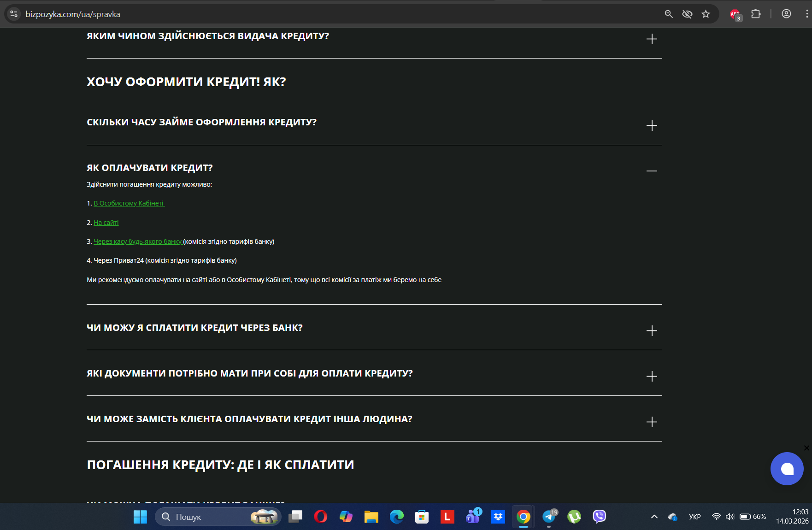Image resolution: width=812 pixels, height=530 pixels.
Task: Switch to Google Chrome taskbar icon
Action: click(524, 517)
